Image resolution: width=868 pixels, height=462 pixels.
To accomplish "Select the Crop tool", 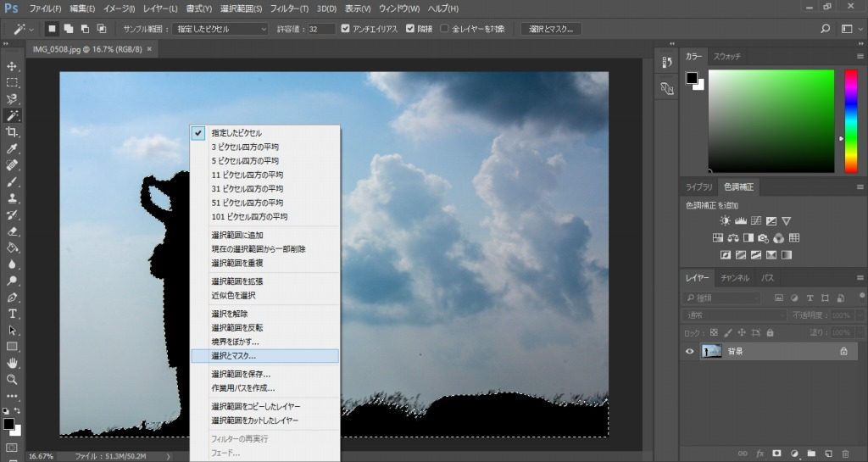I will point(13,132).
